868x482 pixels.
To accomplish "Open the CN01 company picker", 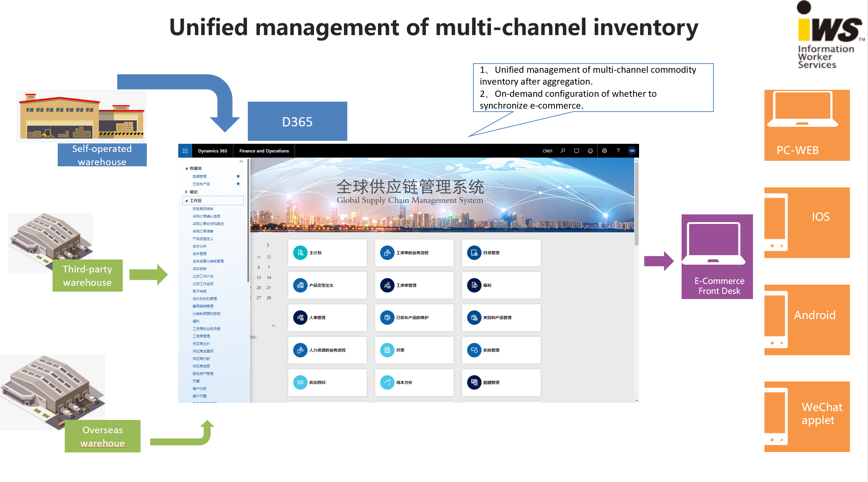I will (548, 151).
